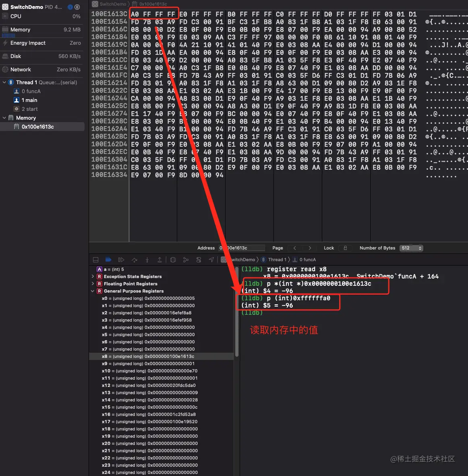Open the Number of Bytes dropdown
Screen dimensions: 468x476
(x=411, y=248)
